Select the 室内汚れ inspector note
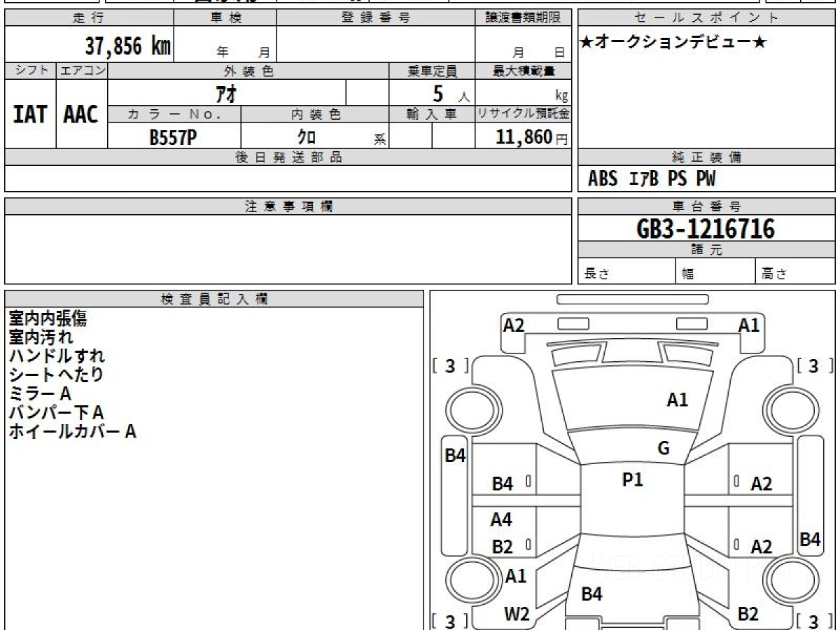 (x=41, y=337)
